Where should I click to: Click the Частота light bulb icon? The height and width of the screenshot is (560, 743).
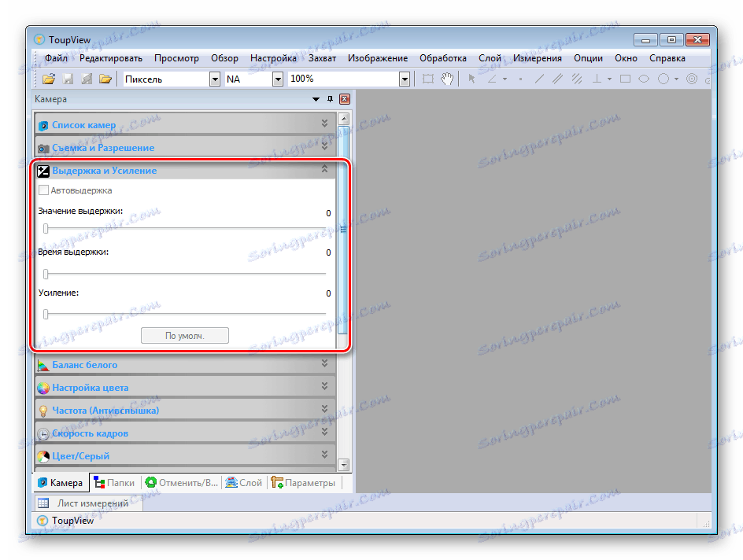coord(43,411)
